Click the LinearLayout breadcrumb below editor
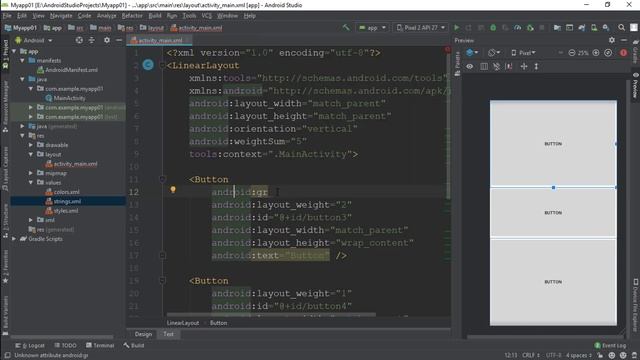Image resolution: width=640 pixels, height=360 pixels. pos(182,323)
